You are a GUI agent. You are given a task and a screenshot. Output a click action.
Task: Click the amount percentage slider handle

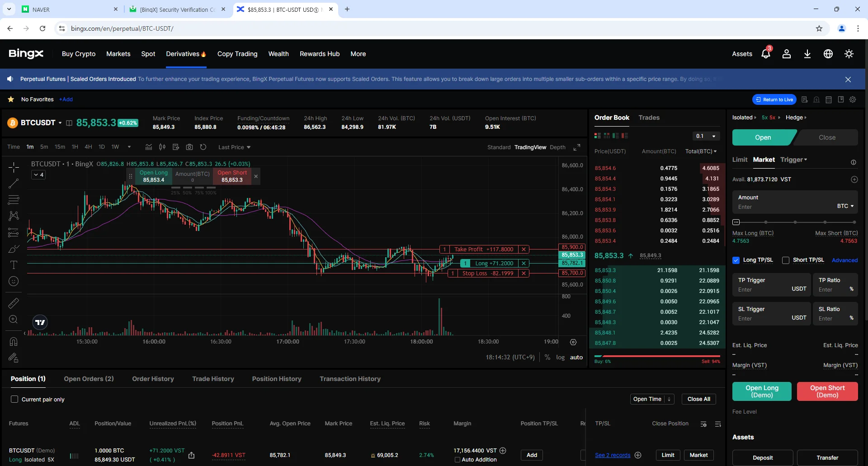(736, 222)
